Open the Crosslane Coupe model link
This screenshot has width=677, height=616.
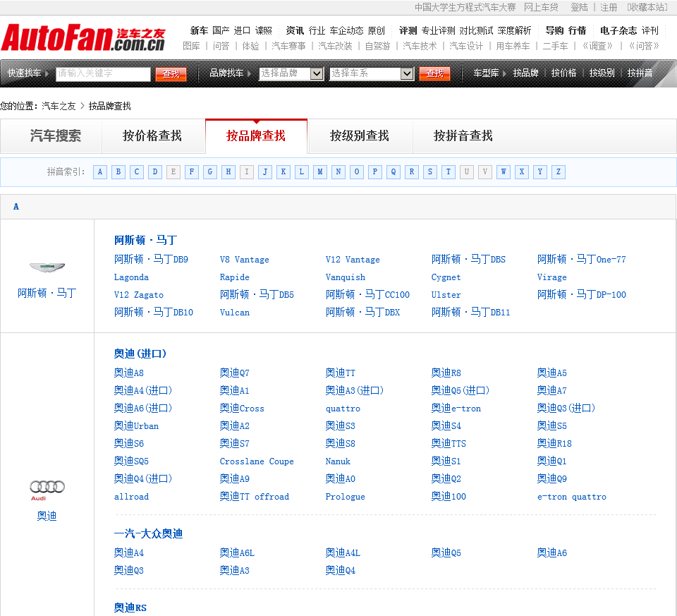pos(257,461)
